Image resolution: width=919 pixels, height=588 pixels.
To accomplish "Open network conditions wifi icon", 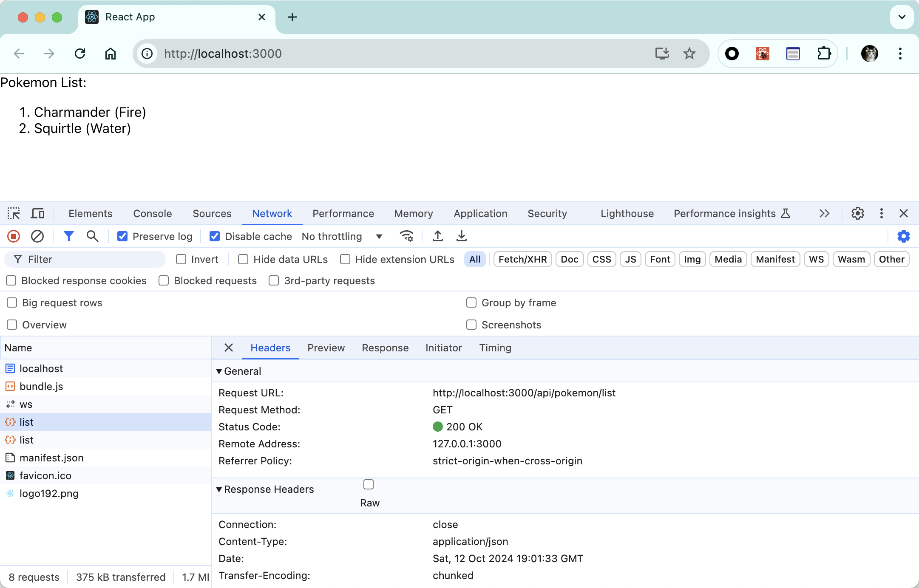I will coord(406,236).
